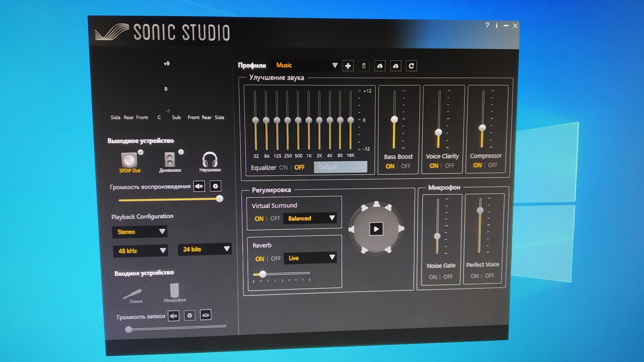The image size is (644, 362).
Task: Open recording volume settings gear
Action: pyautogui.click(x=190, y=315)
